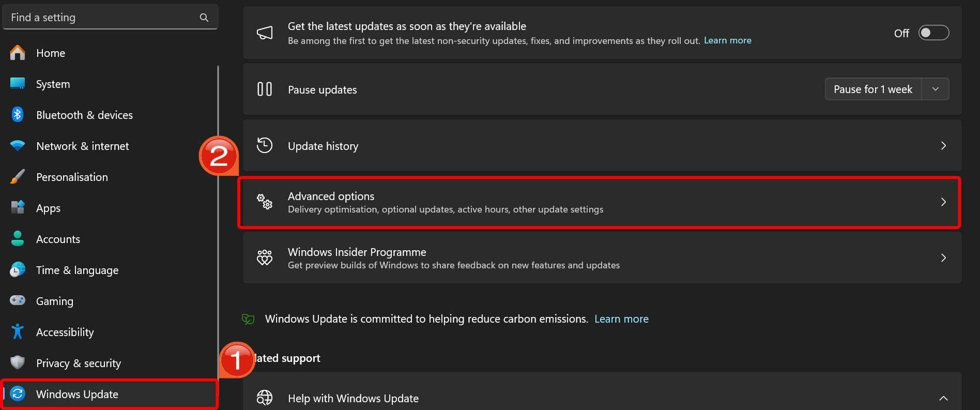The height and width of the screenshot is (410, 980).
Task: Open the carbon emissions Learn more link
Action: (x=621, y=319)
